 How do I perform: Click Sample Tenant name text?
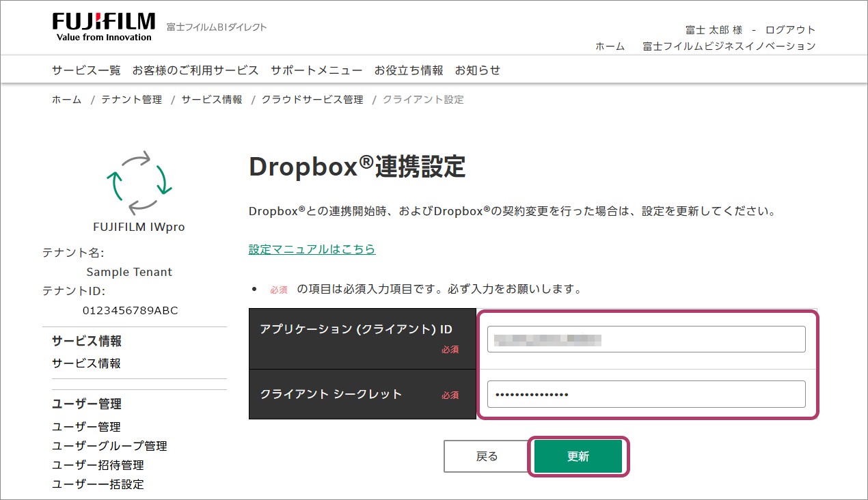[x=129, y=272]
